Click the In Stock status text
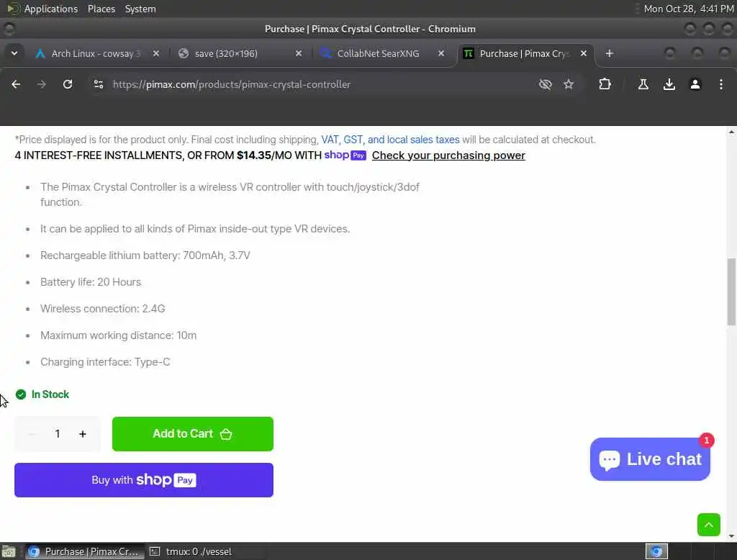This screenshot has width=737, height=560. [50, 394]
